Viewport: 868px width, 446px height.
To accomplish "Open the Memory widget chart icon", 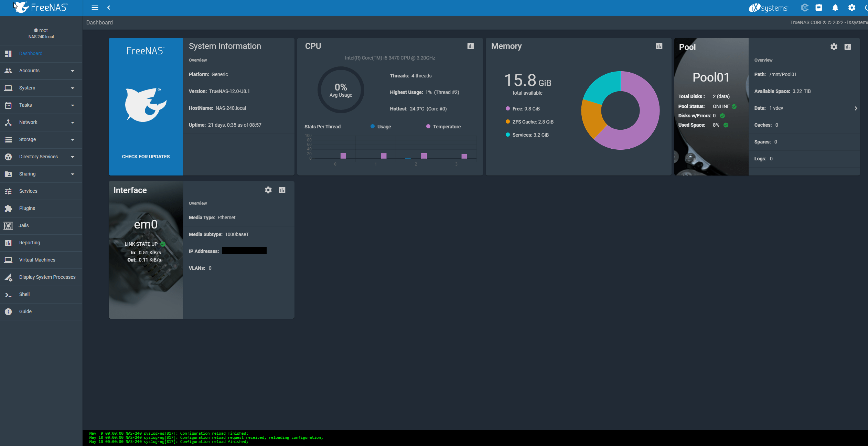I will click(x=658, y=46).
